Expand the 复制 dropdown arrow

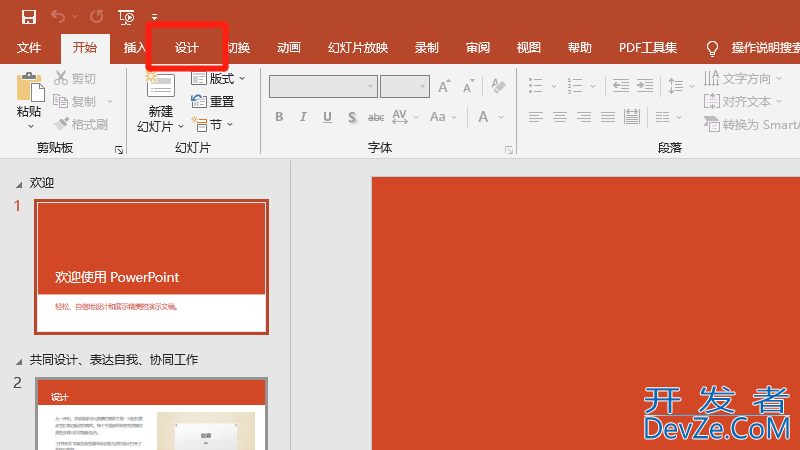[110, 102]
